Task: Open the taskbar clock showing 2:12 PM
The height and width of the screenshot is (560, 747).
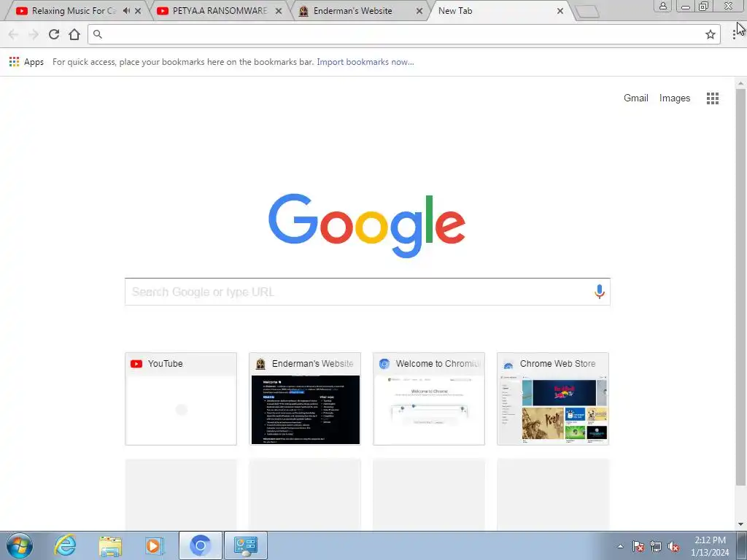Action: click(710, 546)
